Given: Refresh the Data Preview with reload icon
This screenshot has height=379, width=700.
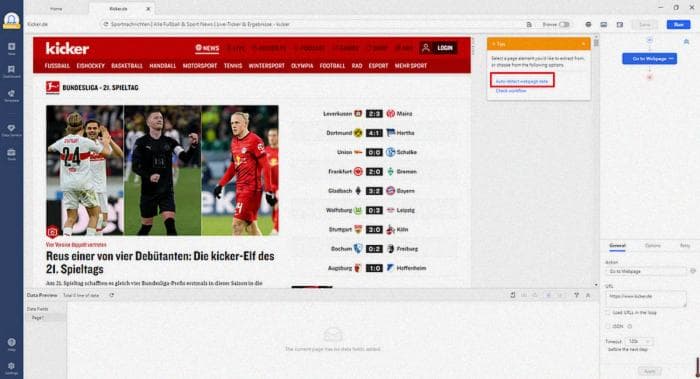Looking at the screenshot, I should point(112,295).
